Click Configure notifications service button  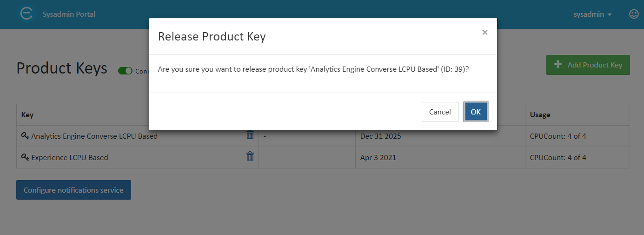pyautogui.click(x=73, y=190)
